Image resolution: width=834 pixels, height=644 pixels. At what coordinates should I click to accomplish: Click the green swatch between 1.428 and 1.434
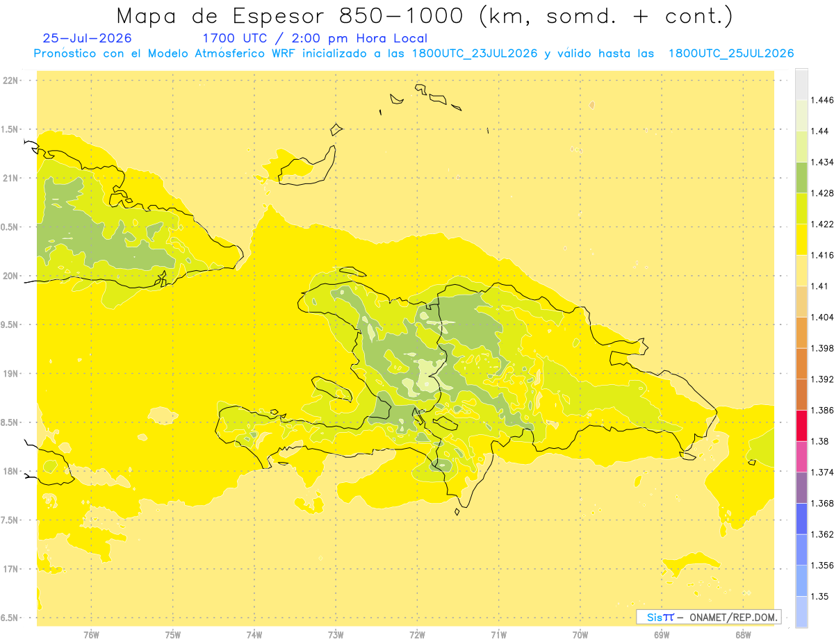[x=801, y=177]
